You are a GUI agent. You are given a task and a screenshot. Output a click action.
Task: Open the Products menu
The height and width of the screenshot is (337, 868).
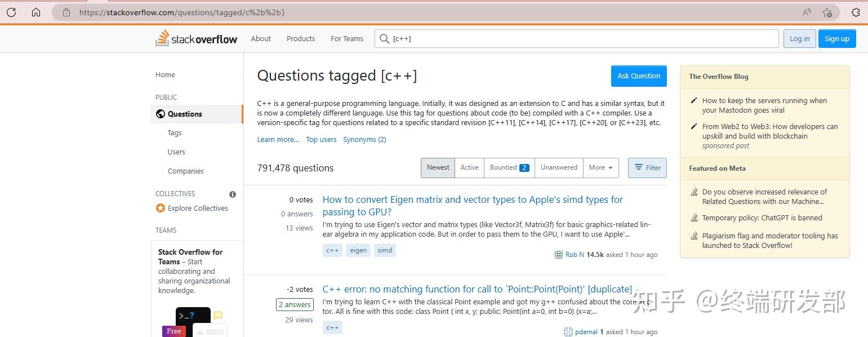click(x=300, y=38)
